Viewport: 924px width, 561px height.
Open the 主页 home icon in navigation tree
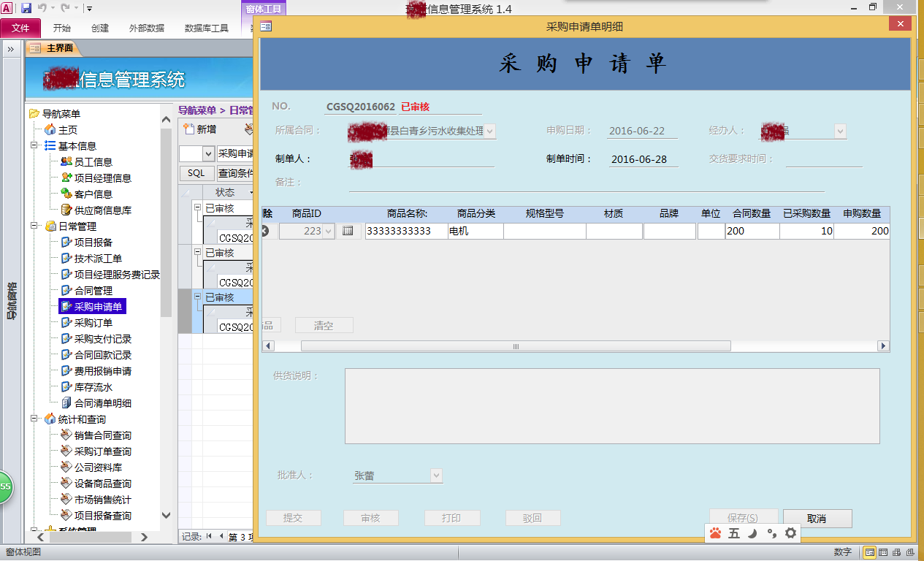tap(50, 129)
